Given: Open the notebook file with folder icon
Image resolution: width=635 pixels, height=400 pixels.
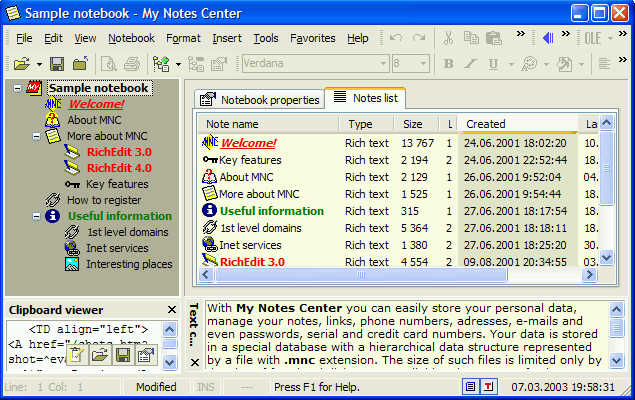Looking at the screenshot, I should (x=22, y=64).
